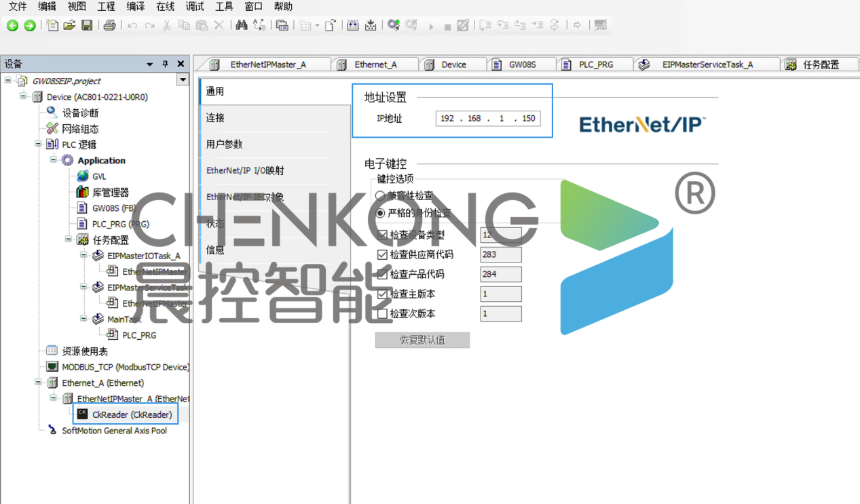Collapse the Application node

tap(53, 160)
